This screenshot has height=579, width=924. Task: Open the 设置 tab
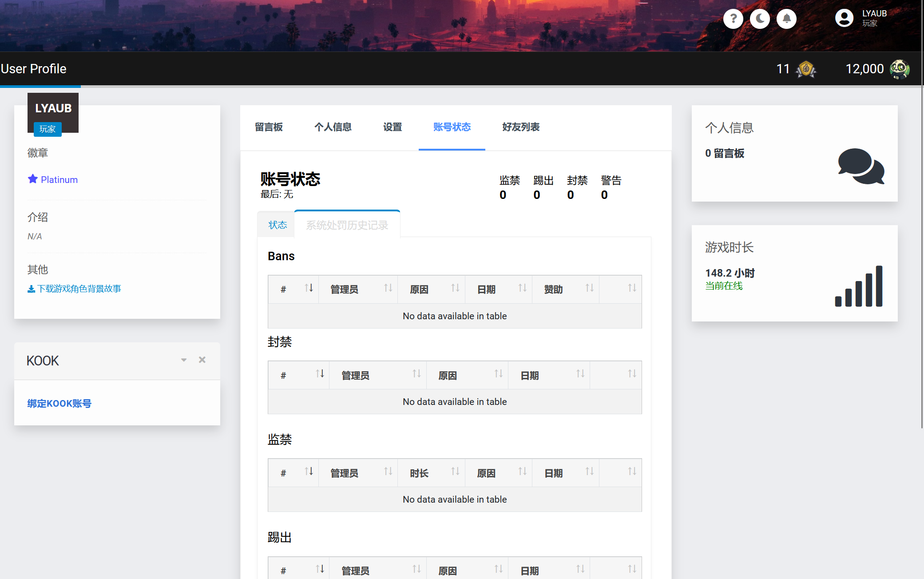click(x=393, y=127)
